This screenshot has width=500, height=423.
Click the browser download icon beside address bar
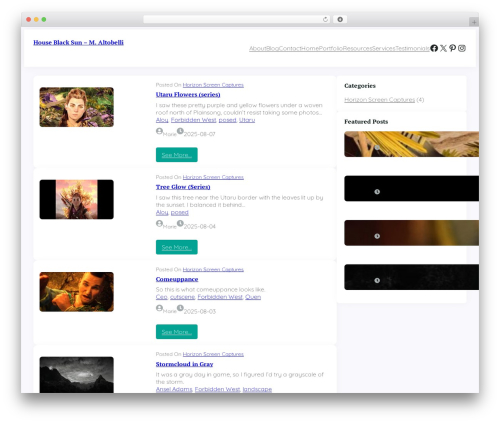pos(340,19)
